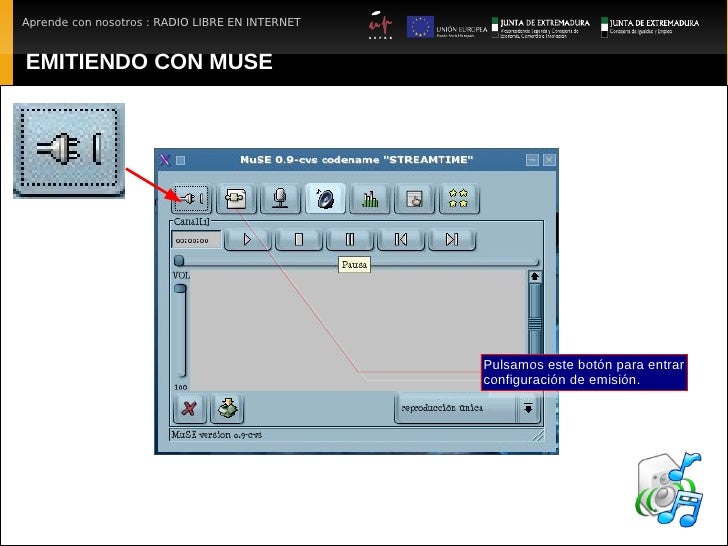This screenshot has height=546, width=728.
Task: Click the enlarged plug icon thumbnail
Action: [x=69, y=150]
